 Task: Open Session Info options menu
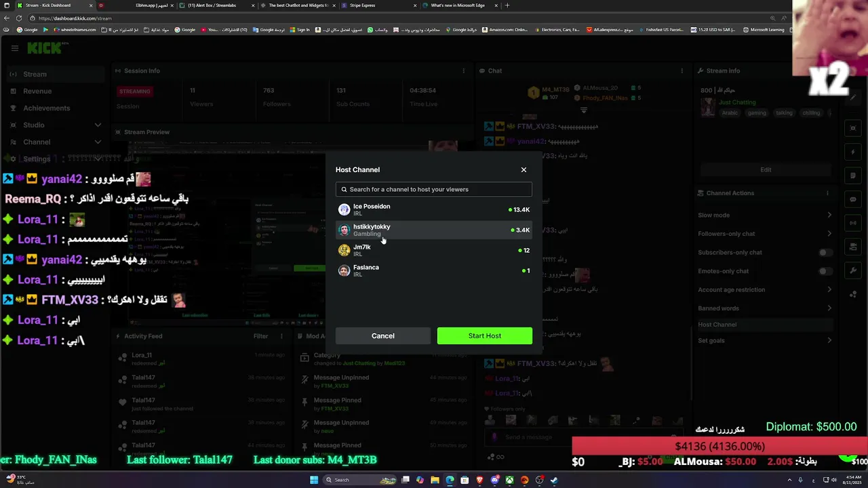tap(464, 70)
